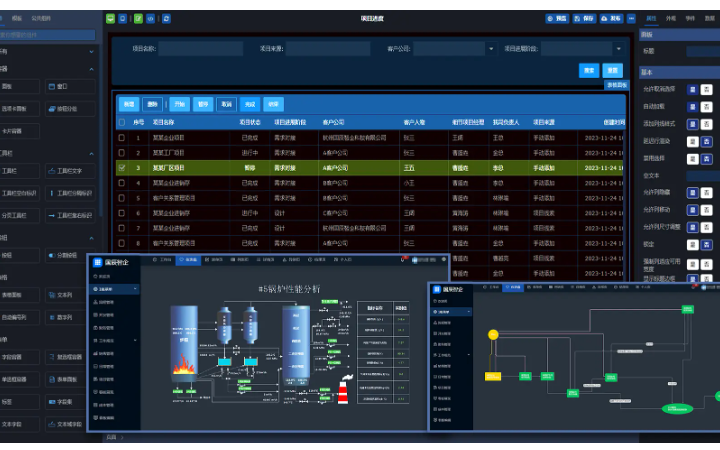Viewport: 720px width, 450px height.
Task: Select the 工具栏文字 toolbar text component
Action: coord(70,171)
